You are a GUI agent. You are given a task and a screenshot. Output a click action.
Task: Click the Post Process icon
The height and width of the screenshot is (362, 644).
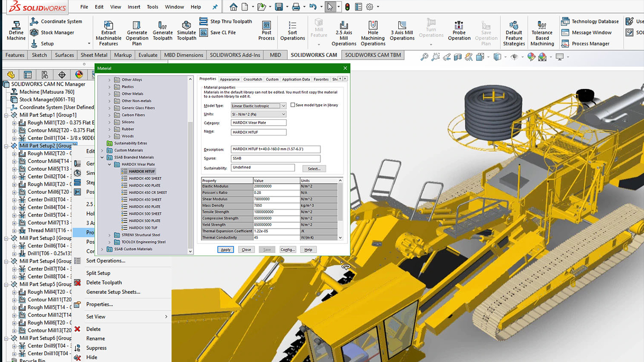(266, 26)
